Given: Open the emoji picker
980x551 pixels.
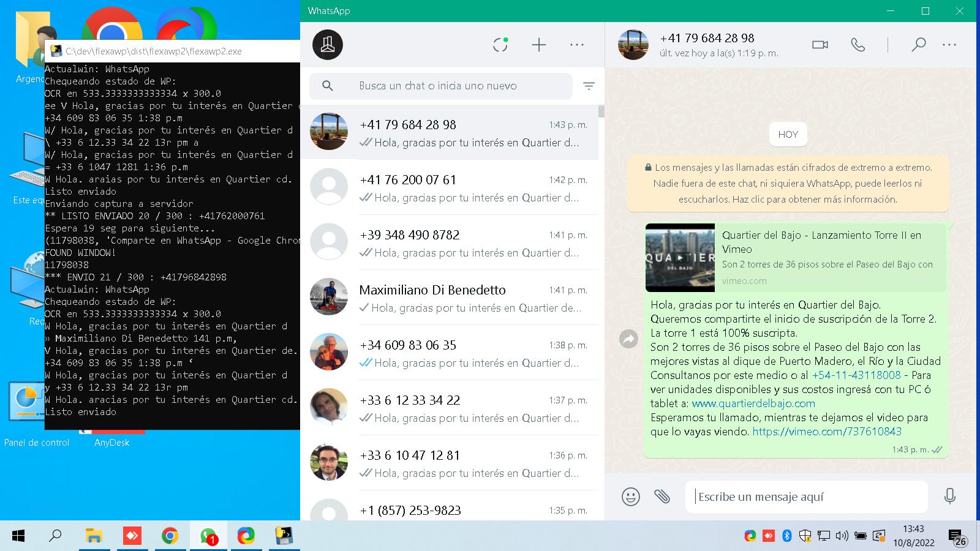Looking at the screenshot, I should [631, 496].
